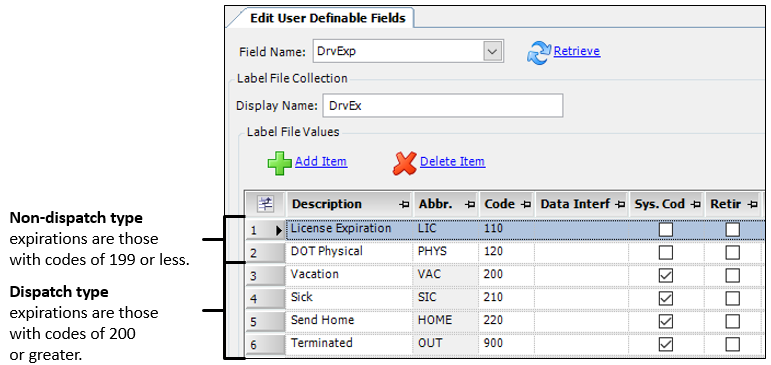Click the green plus Add Item icon
Image resolution: width=771 pixels, height=365 pixels.
point(279,163)
